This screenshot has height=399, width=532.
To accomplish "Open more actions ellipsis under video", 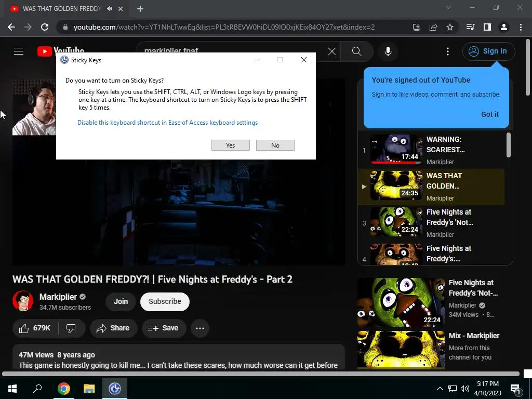I will tap(200, 328).
